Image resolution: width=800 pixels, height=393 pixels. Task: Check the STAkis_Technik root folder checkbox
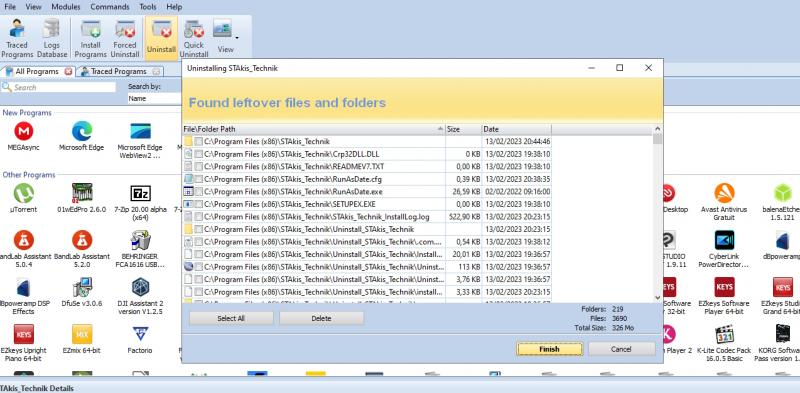(198, 141)
